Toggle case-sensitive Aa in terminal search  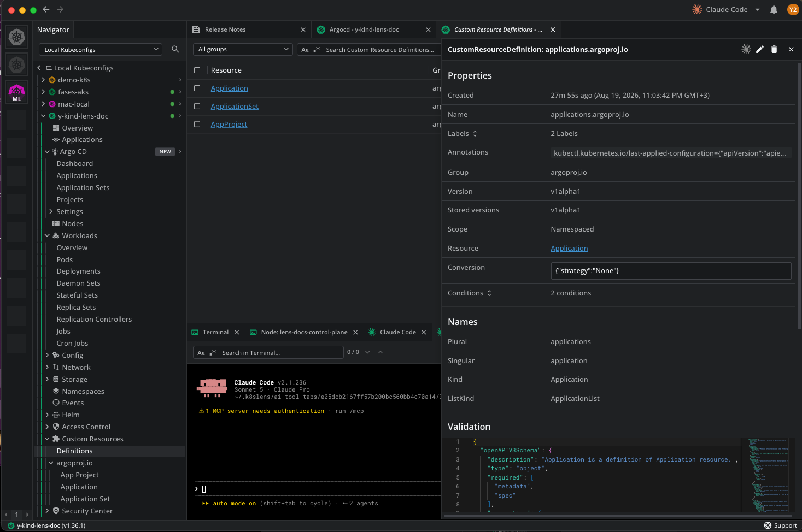coord(201,353)
